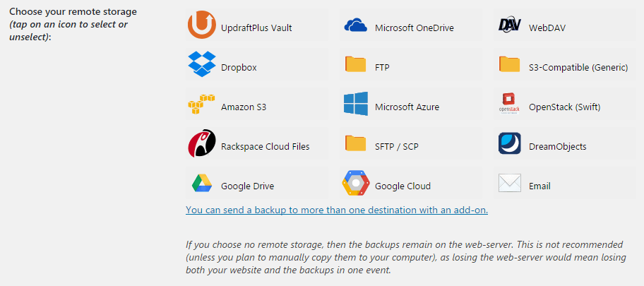
Task: Pick the Microsoft Azure windows icon
Action: [356, 104]
